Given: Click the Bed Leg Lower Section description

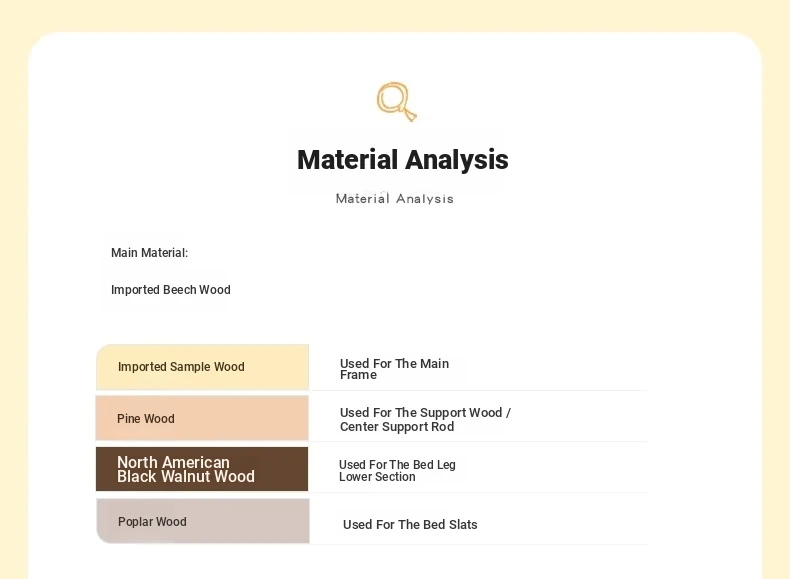Looking at the screenshot, I should pos(397,471).
